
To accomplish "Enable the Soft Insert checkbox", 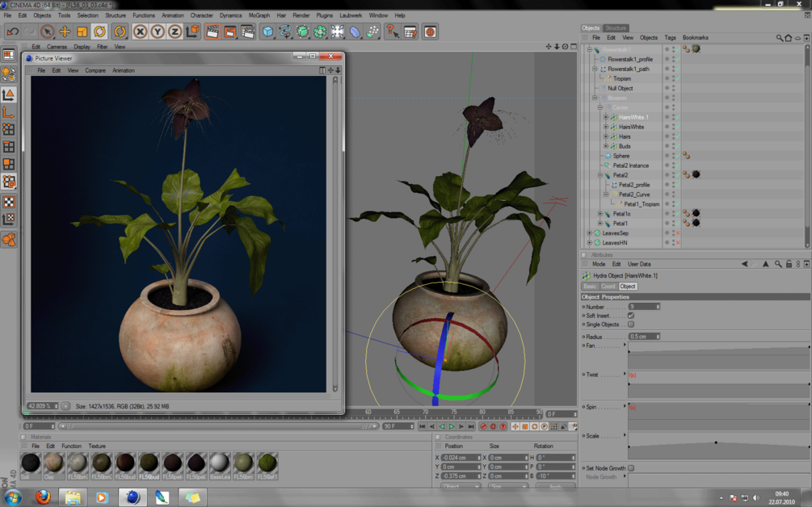I will 631,316.
